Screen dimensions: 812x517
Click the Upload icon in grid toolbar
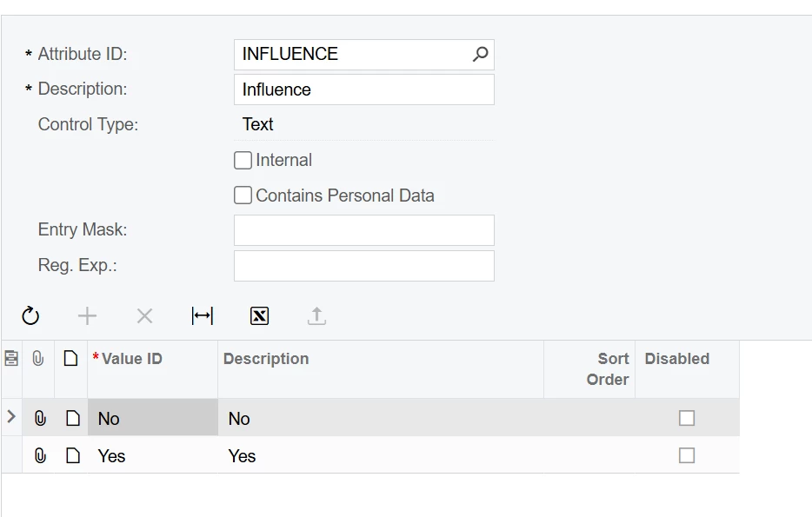point(316,316)
